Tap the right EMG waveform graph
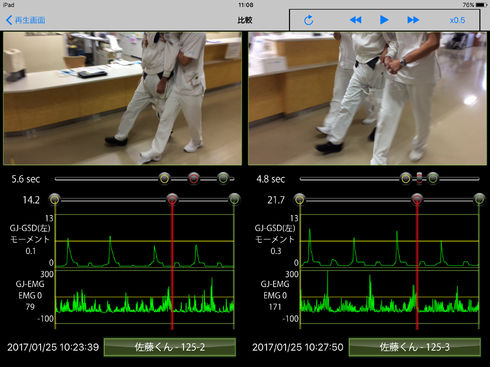Screen dimensions: 490x367 (x=389, y=297)
